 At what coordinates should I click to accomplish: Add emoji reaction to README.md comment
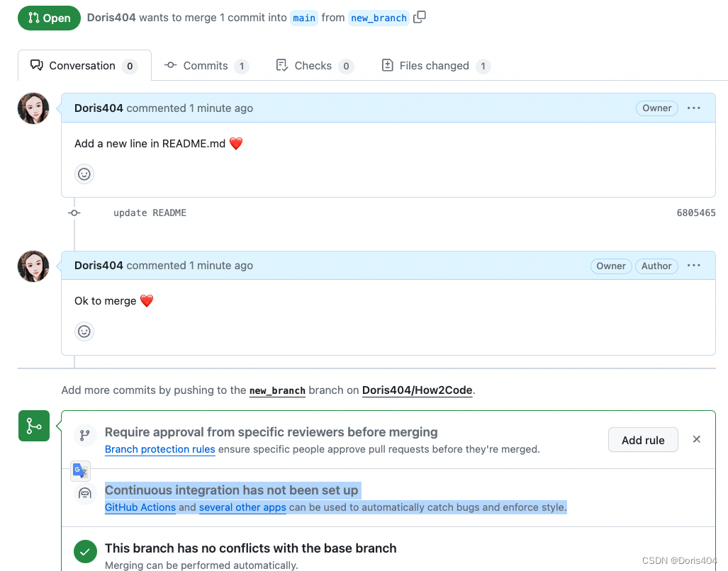tap(84, 174)
